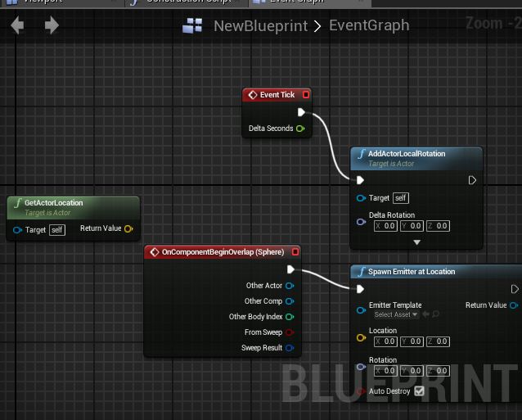Click OnComponentBeginOverlap execution output pin
This screenshot has width=522, height=420.
(x=290, y=269)
